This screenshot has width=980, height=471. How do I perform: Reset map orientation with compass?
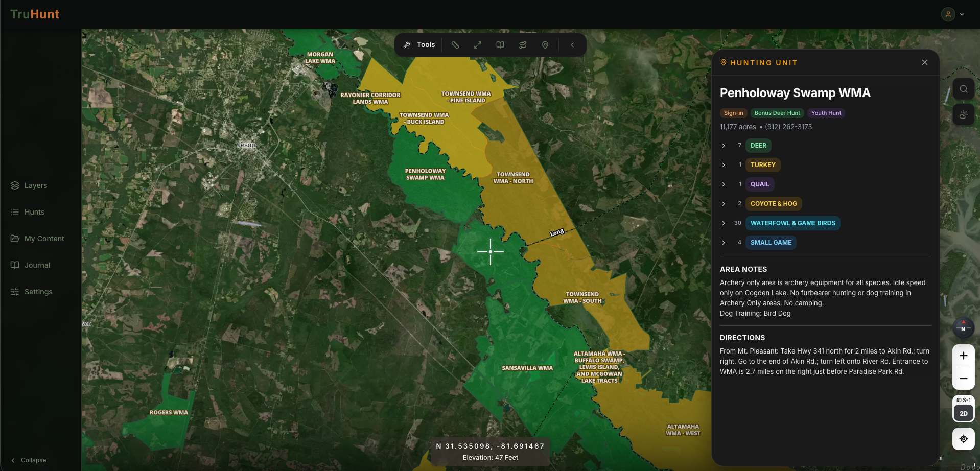963,328
